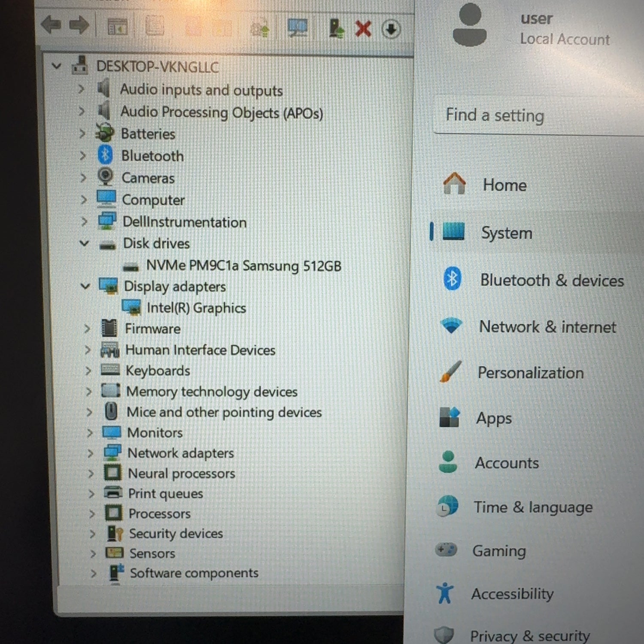Click the Show/Hide console tree toolbar icon
The image size is (644, 644).
[x=117, y=27]
